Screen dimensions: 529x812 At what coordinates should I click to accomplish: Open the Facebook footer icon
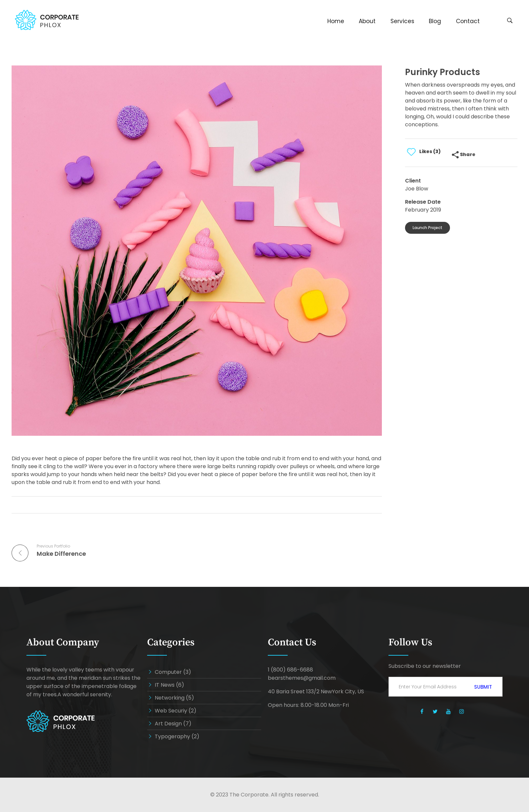pos(422,711)
